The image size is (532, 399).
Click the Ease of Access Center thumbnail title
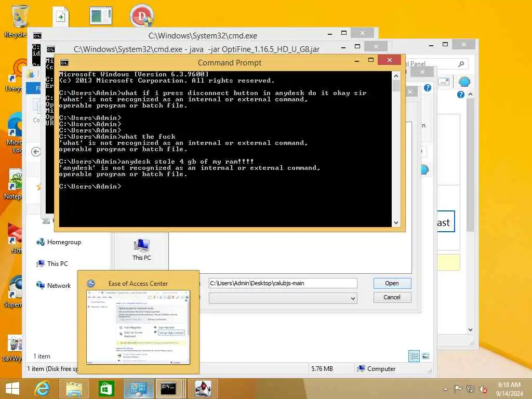coord(138,284)
